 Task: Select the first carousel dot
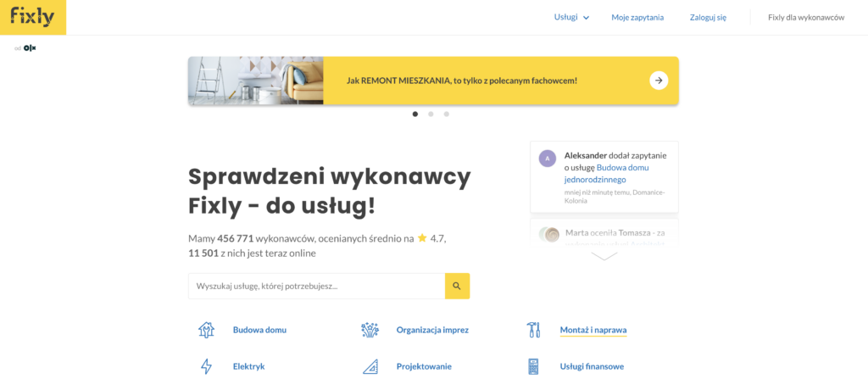point(415,114)
